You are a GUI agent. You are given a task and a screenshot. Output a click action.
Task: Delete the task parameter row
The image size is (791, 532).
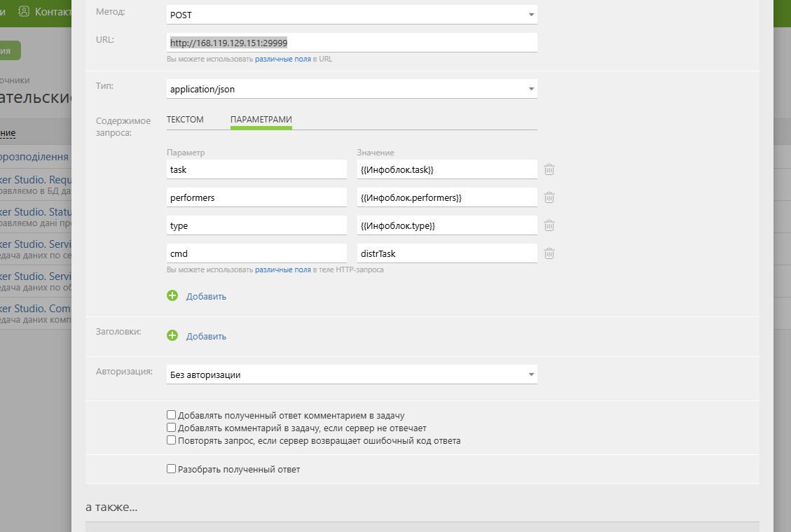point(549,170)
